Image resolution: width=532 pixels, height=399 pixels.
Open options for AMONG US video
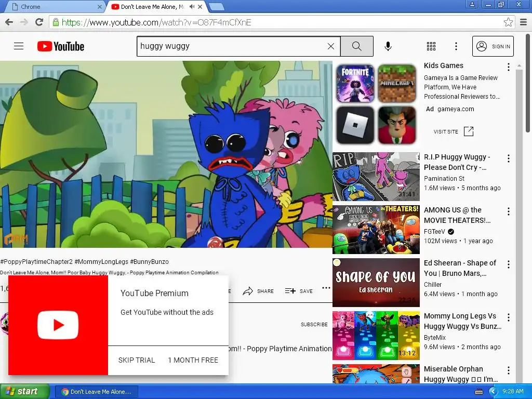(508, 211)
